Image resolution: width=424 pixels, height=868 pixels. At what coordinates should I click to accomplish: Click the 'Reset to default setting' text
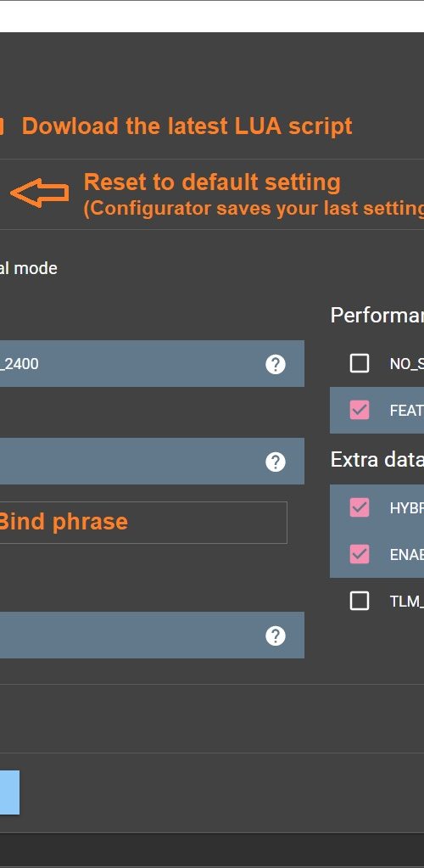coord(212,182)
